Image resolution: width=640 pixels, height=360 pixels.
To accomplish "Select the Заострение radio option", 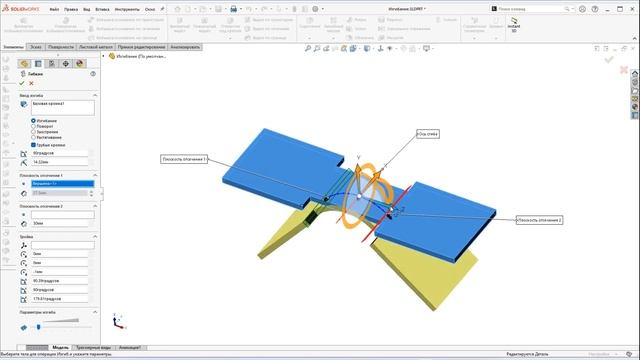I will pos(33,132).
